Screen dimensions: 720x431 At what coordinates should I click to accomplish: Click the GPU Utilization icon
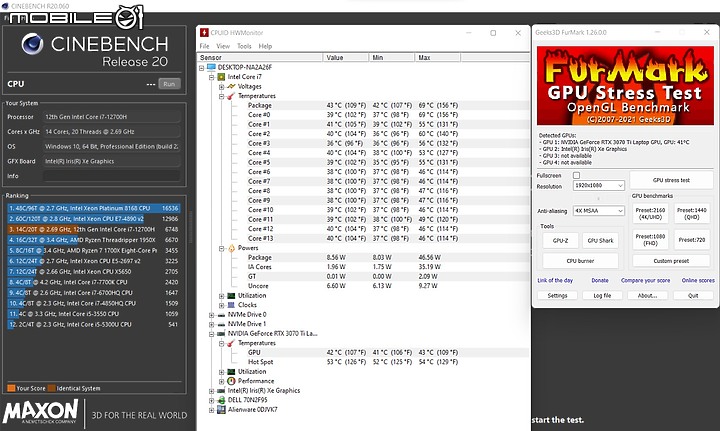tap(231, 372)
